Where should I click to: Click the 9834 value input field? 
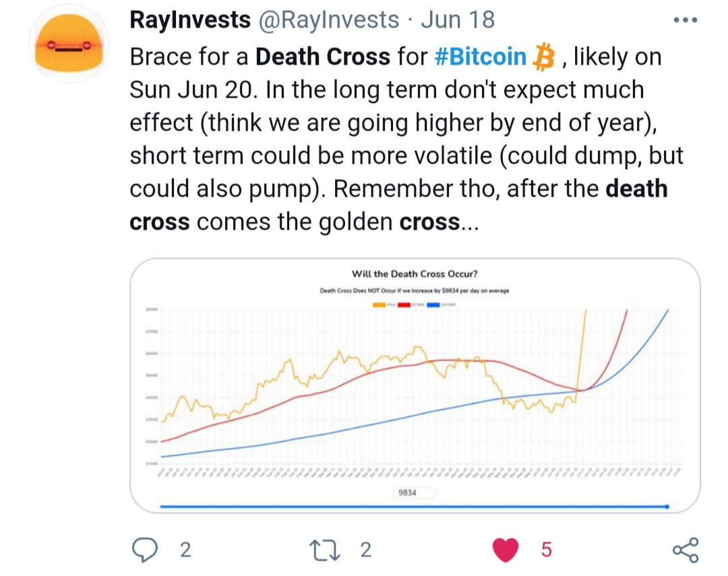coord(414,492)
